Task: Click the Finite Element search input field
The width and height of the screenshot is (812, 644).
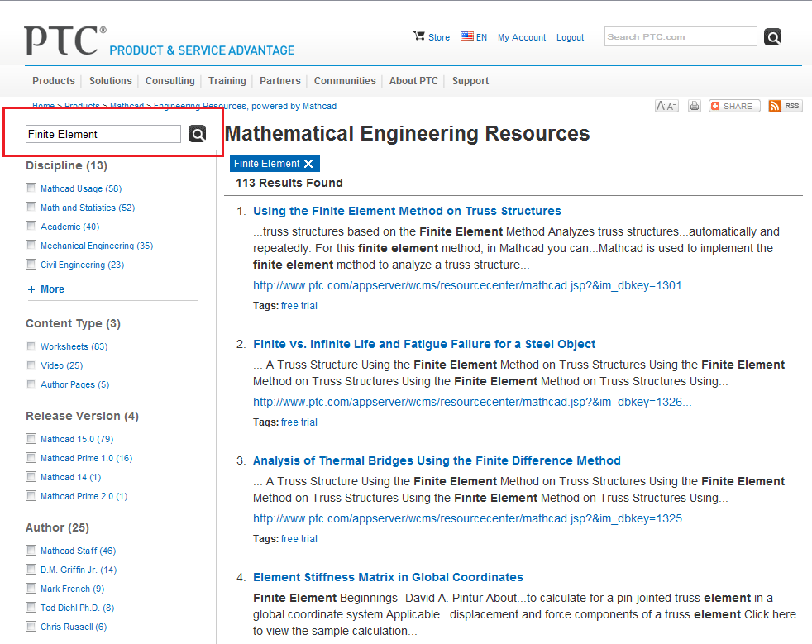Action: pos(103,134)
